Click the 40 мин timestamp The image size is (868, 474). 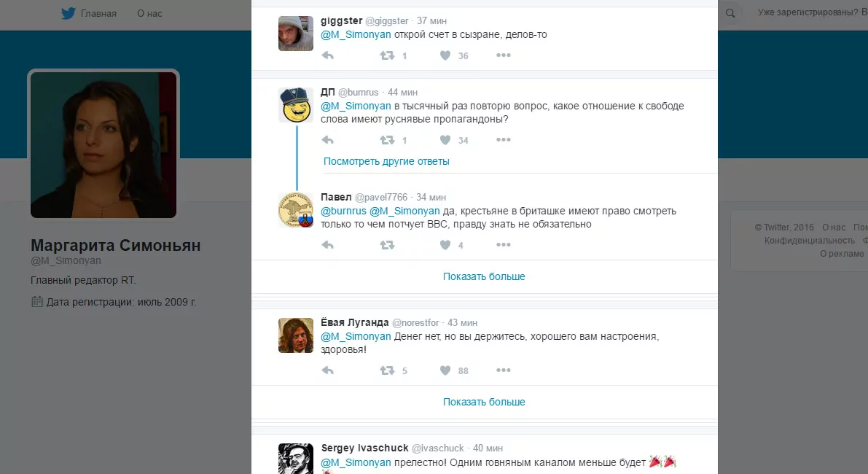click(x=488, y=448)
